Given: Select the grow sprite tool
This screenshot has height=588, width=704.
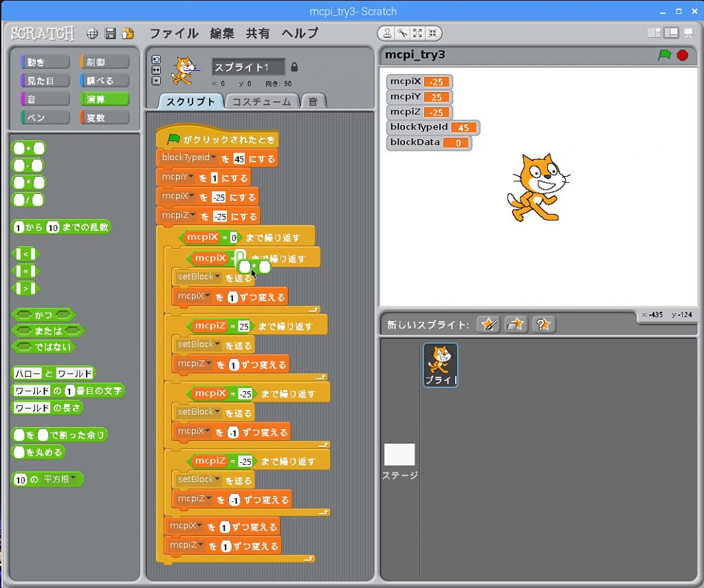Looking at the screenshot, I should (x=417, y=33).
